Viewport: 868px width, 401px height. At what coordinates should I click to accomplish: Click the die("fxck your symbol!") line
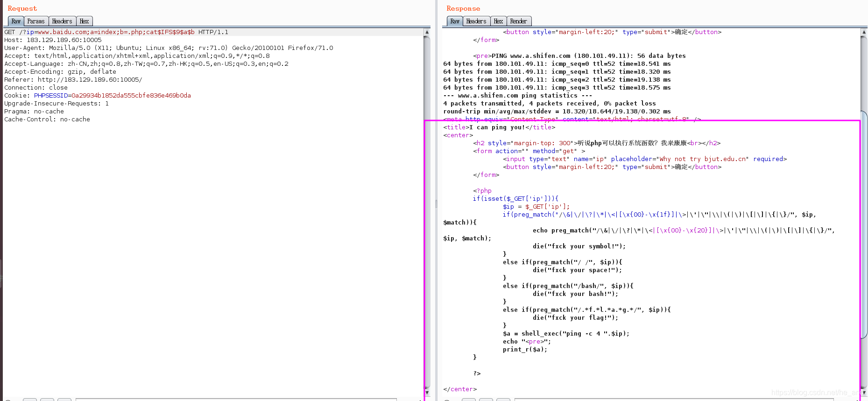click(579, 246)
